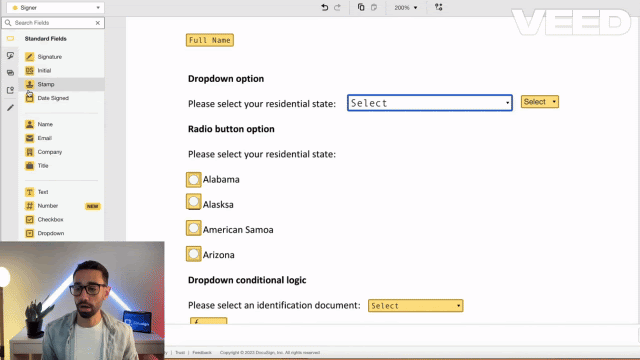Select the Alabama radio button
The image size is (640, 360).
[x=193, y=180]
